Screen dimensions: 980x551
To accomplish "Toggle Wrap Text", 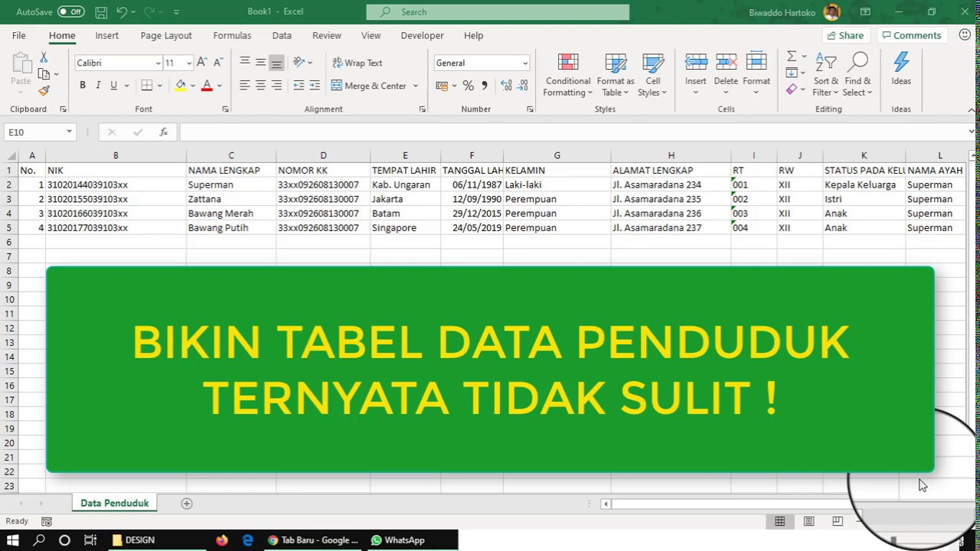I will [x=357, y=63].
